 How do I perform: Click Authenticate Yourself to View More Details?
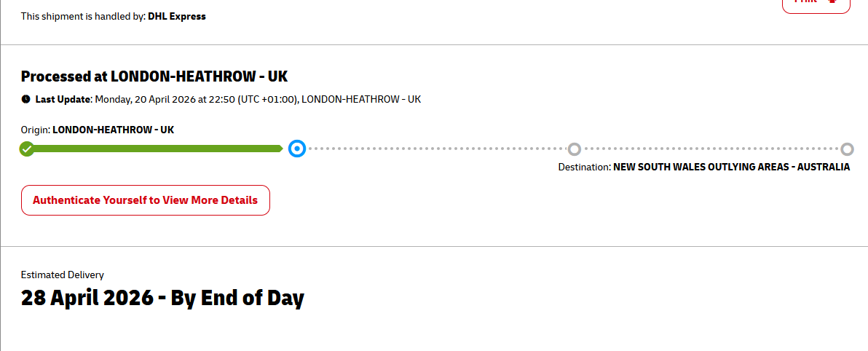pyautogui.click(x=146, y=200)
